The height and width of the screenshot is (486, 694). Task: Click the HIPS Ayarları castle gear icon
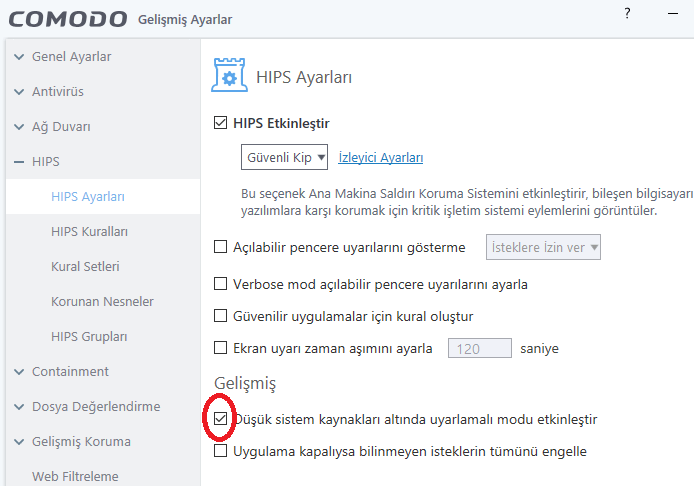tap(228, 77)
